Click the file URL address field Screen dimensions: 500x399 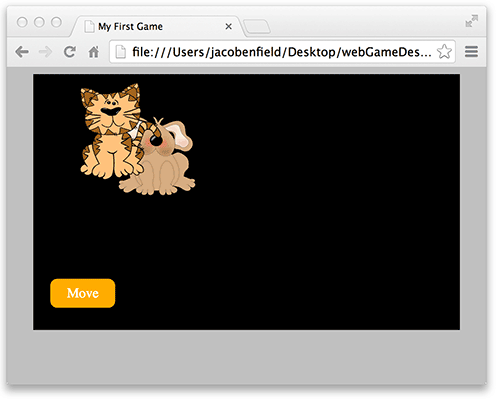click(x=282, y=52)
